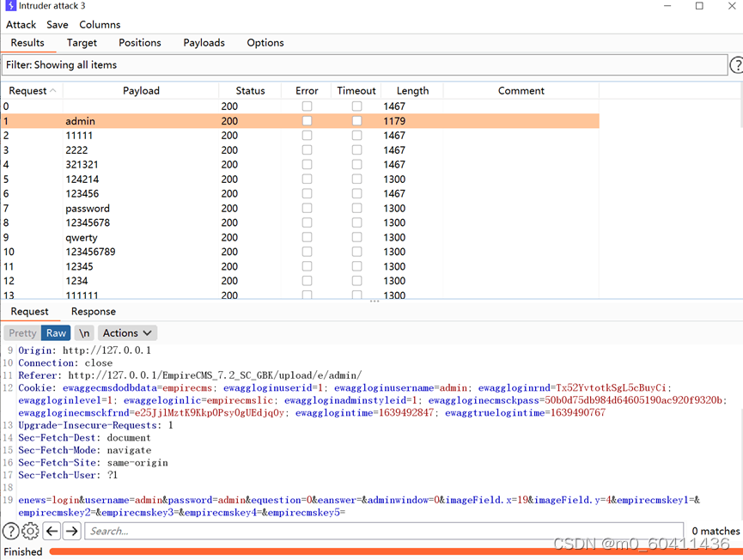743x560 pixels.
Task: Select the row with payload 12345678
Action: tap(300, 222)
